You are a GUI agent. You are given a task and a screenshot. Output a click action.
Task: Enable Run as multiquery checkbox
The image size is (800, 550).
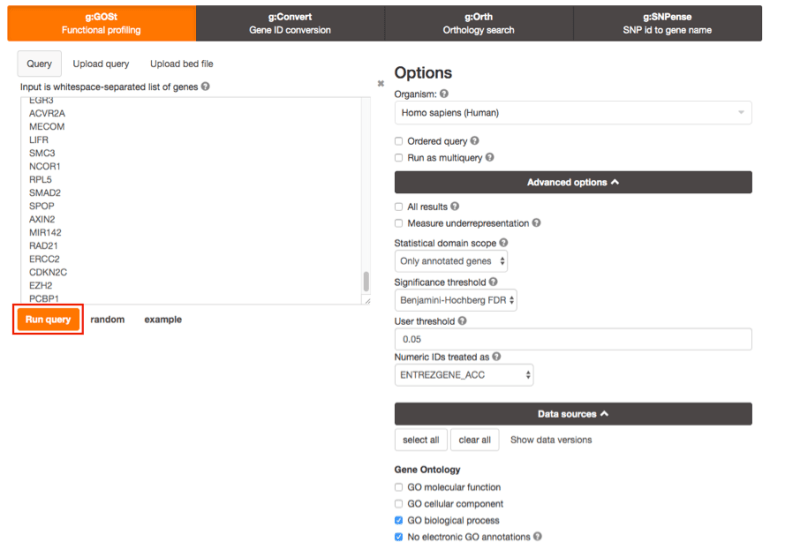coord(398,158)
